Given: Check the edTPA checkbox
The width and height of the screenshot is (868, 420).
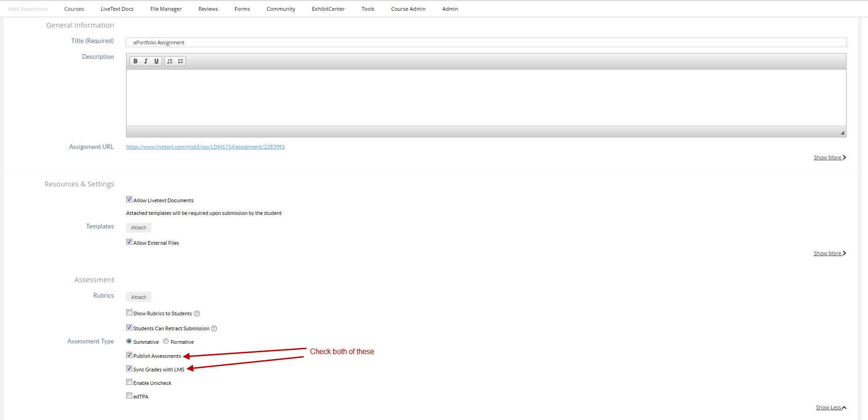Looking at the screenshot, I should click(129, 396).
